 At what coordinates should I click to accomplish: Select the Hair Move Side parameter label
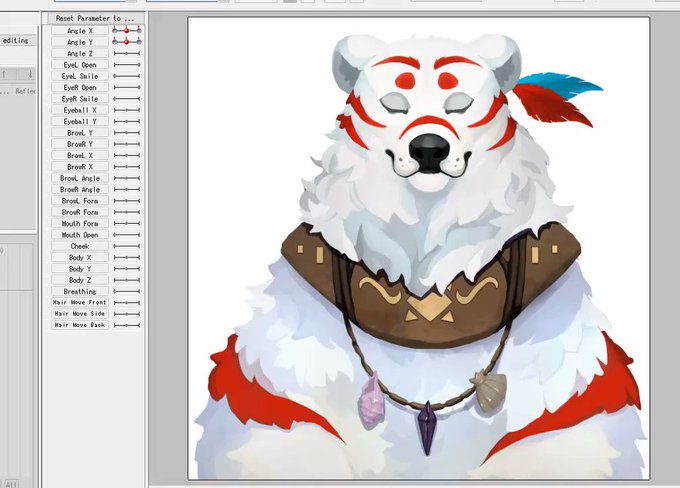[x=80, y=314]
